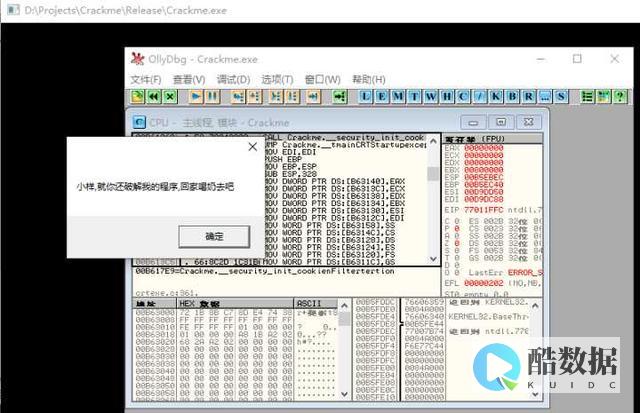640x413 pixels.
Task: Open the 调试(D) menu
Action: click(x=233, y=80)
